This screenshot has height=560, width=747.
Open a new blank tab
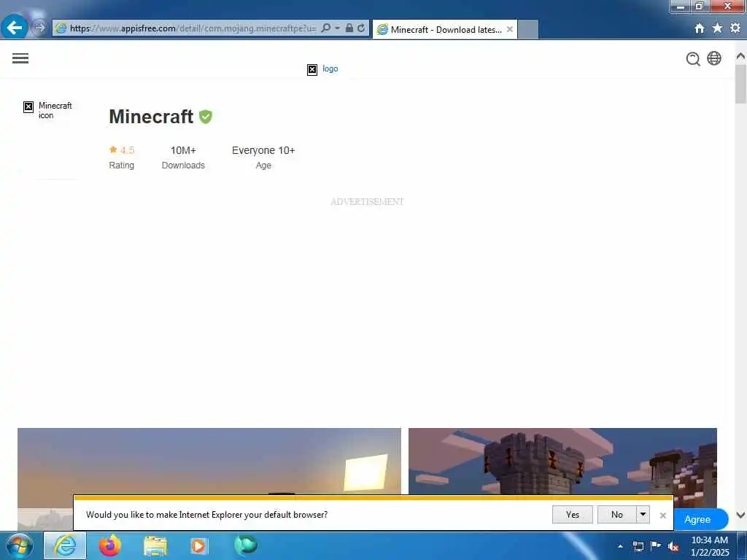528,29
